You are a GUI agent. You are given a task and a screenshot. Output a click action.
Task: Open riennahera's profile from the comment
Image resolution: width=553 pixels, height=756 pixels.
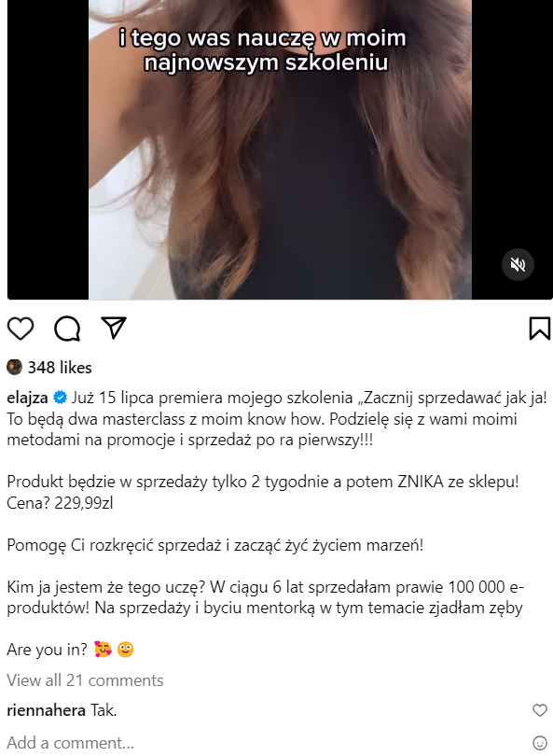(x=47, y=710)
